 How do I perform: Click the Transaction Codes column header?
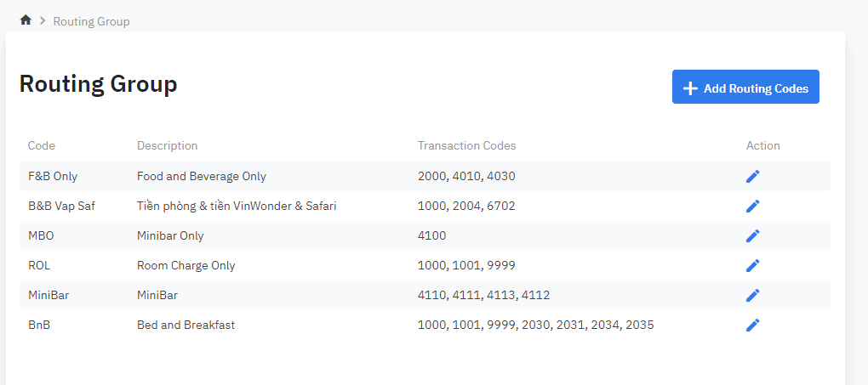click(466, 145)
